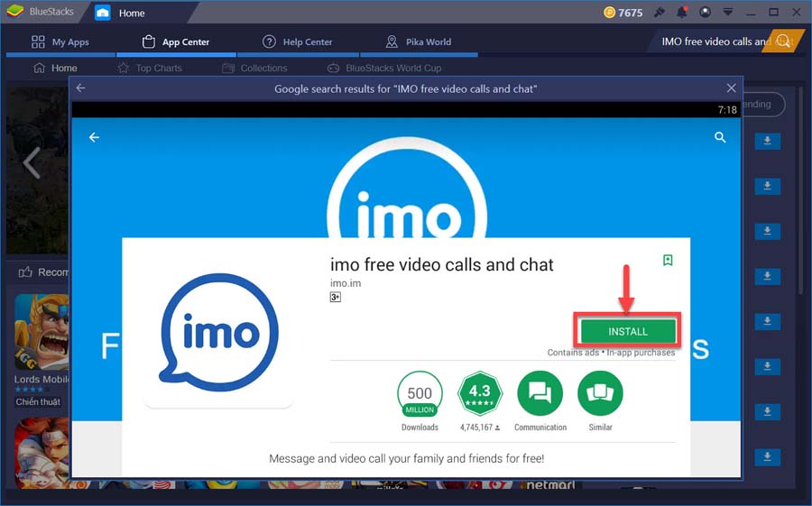Click the sixth download icon in the right list
This screenshot has height=506, width=812.
(768, 367)
